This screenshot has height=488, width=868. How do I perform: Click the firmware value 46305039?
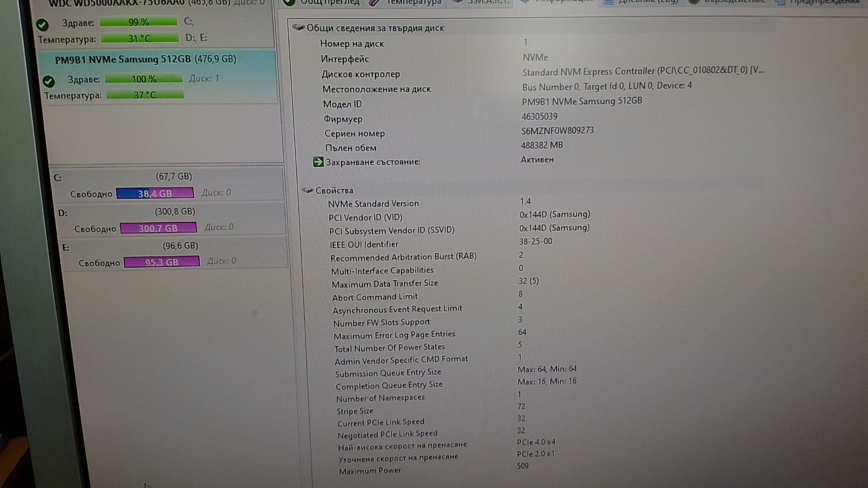(x=539, y=117)
